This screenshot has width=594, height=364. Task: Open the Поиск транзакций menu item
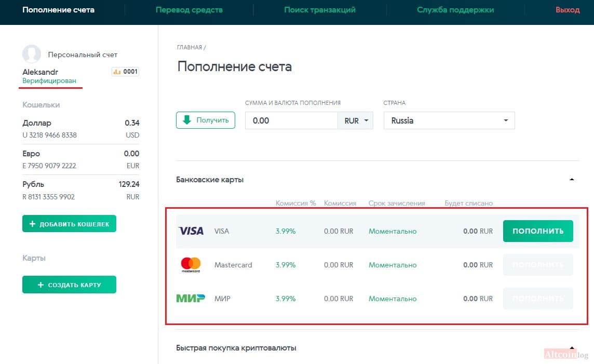pos(320,10)
